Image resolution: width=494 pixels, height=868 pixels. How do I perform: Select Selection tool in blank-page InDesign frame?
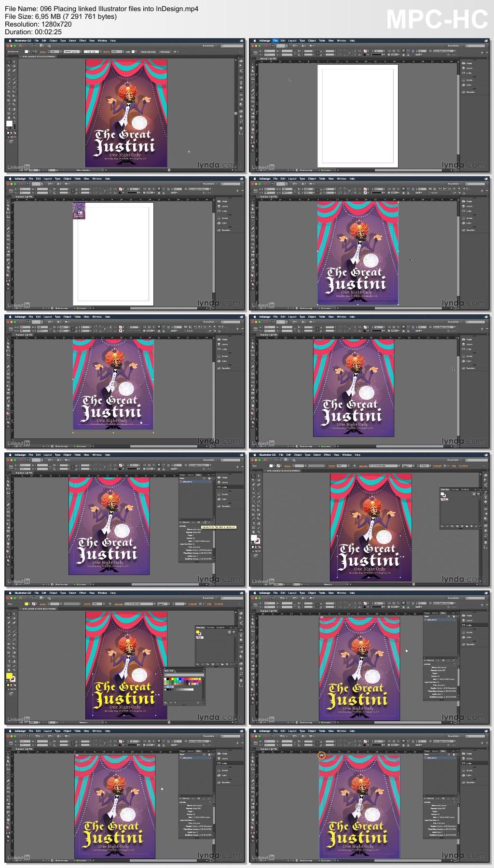253,64
